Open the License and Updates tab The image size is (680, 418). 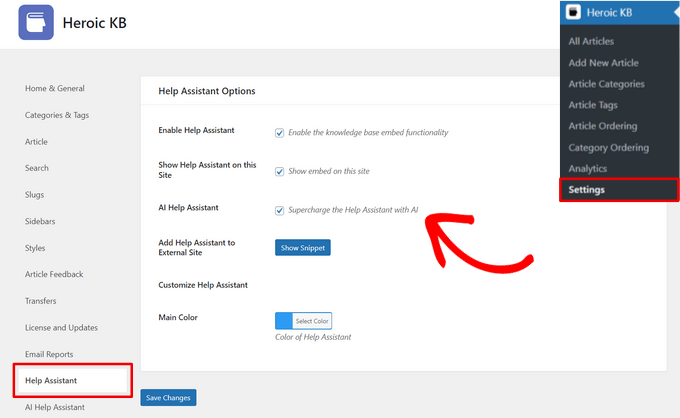[62, 328]
